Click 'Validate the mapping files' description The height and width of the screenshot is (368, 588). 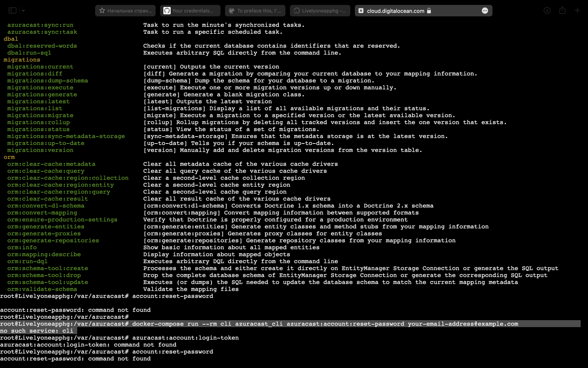[x=191, y=289]
